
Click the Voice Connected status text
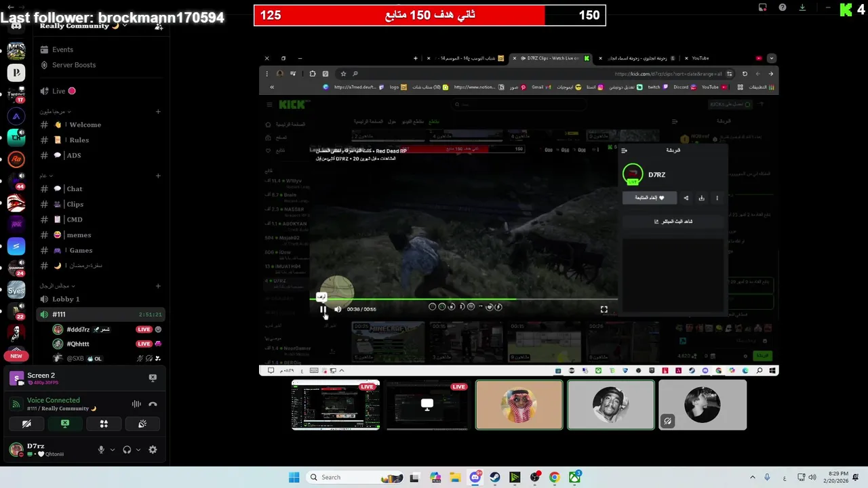54,400
